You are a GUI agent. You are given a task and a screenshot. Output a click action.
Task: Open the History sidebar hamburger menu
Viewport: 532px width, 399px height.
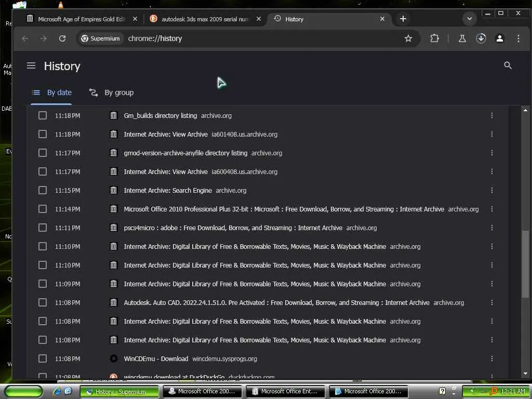click(x=31, y=65)
